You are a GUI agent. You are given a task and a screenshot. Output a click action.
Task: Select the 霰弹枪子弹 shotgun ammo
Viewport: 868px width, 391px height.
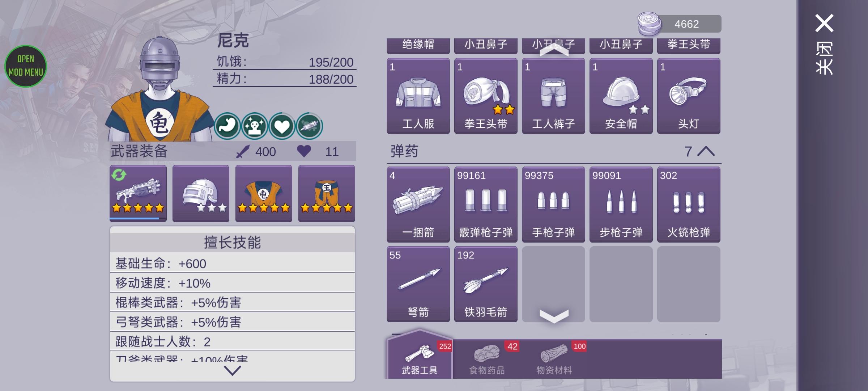pyautogui.click(x=486, y=205)
